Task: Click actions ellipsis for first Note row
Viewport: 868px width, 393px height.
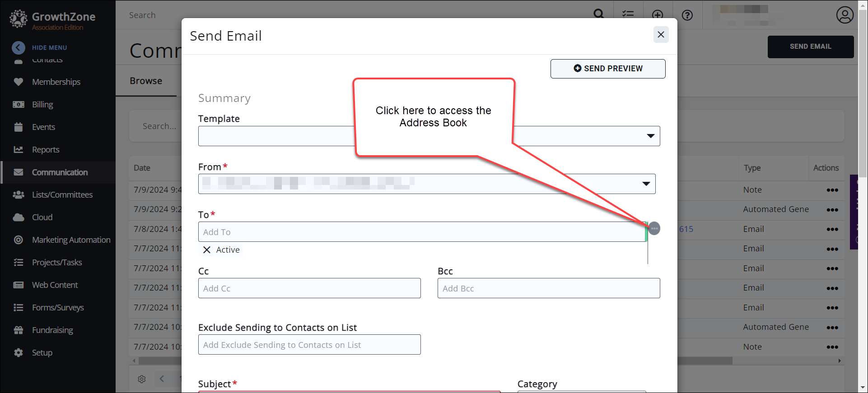Action: [x=832, y=190]
